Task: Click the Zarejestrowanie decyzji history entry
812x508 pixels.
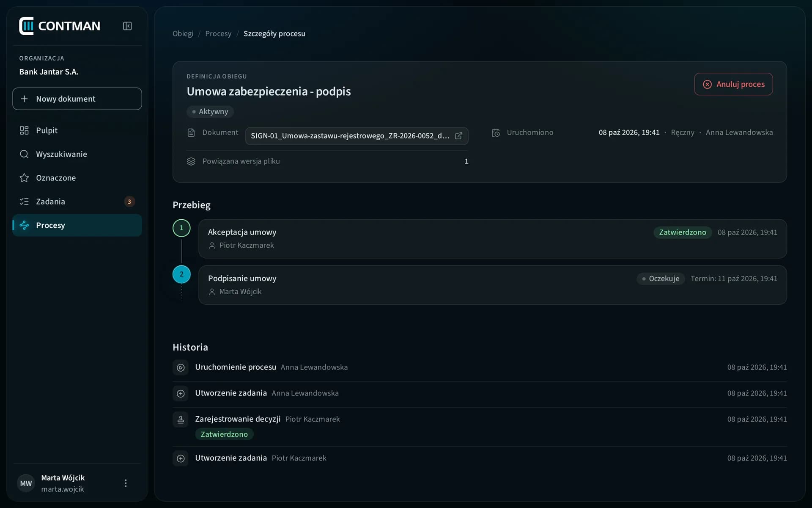Action: pos(480,426)
